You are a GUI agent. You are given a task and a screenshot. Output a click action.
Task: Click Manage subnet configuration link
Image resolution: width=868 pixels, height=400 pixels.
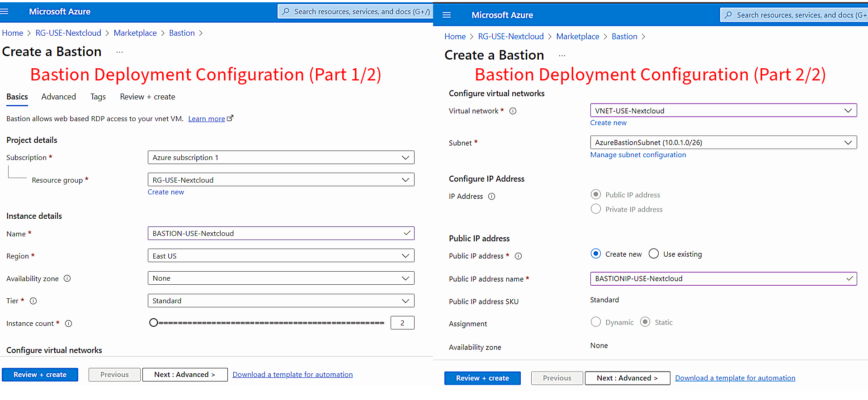(x=638, y=155)
